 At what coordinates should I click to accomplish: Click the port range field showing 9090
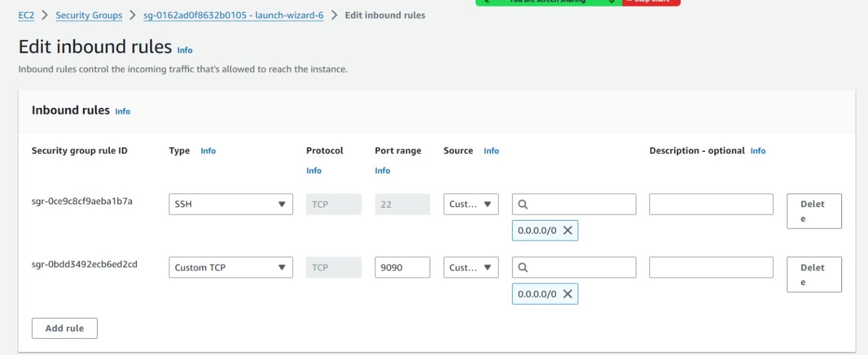[402, 268]
